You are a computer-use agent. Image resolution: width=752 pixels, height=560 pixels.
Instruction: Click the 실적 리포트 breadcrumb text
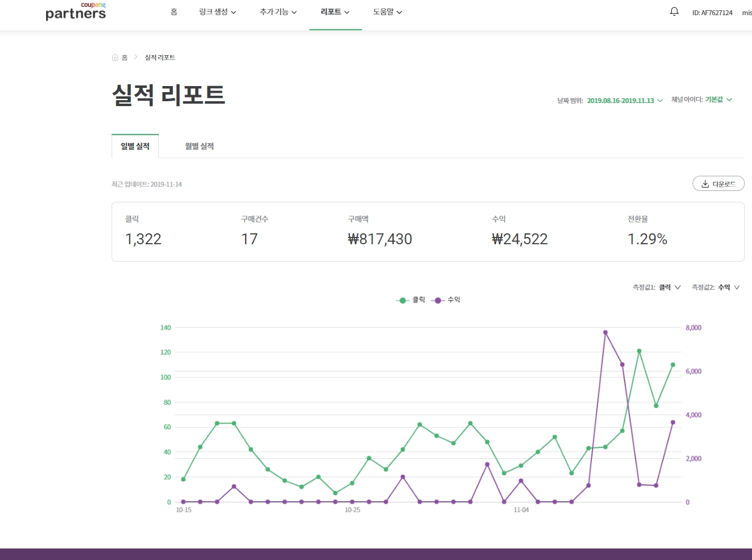click(160, 58)
